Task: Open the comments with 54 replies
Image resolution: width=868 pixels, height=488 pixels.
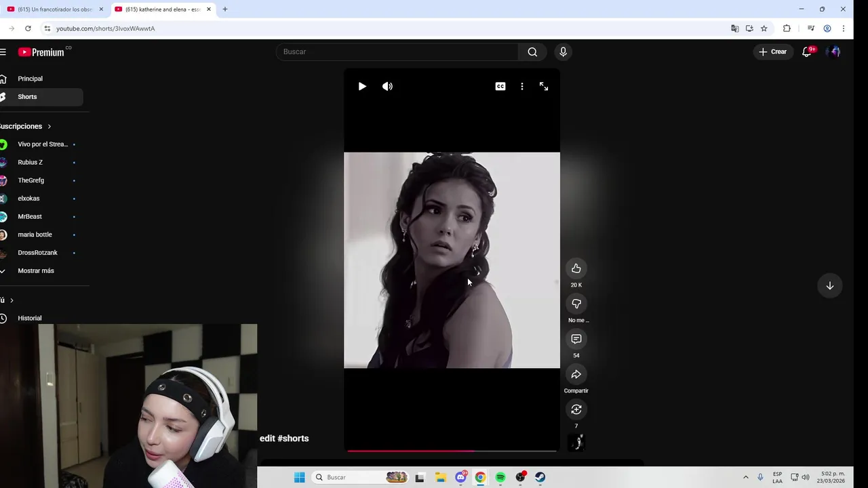Action: pos(576,339)
